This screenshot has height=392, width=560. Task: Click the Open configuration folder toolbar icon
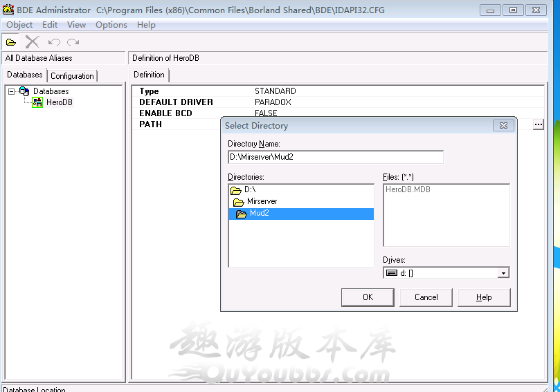(11, 42)
